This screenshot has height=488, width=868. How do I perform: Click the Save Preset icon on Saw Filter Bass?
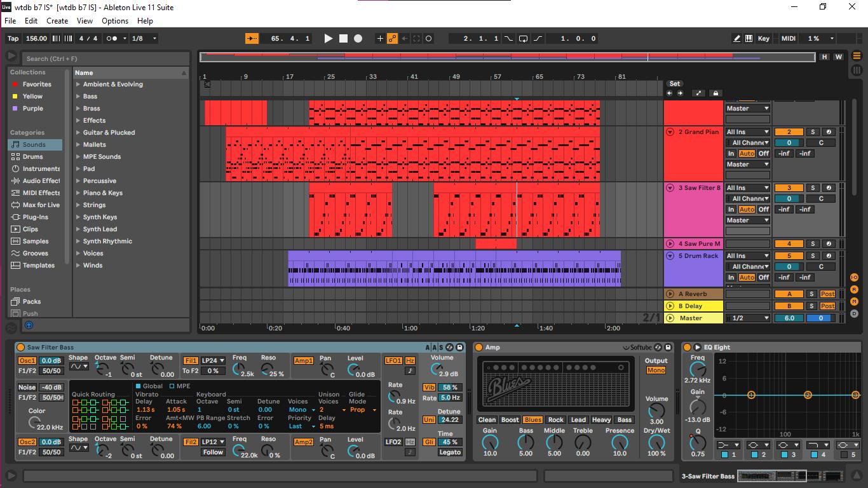pos(459,348)
